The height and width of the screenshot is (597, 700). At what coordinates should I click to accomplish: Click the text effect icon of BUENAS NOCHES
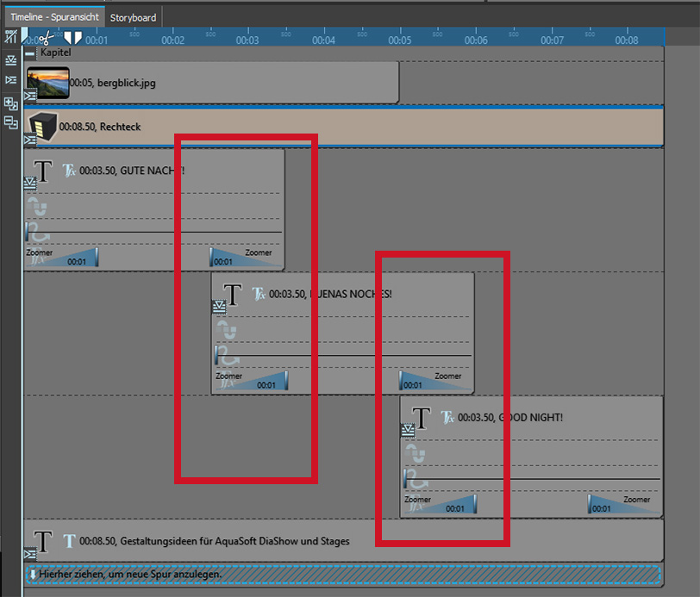259,294
